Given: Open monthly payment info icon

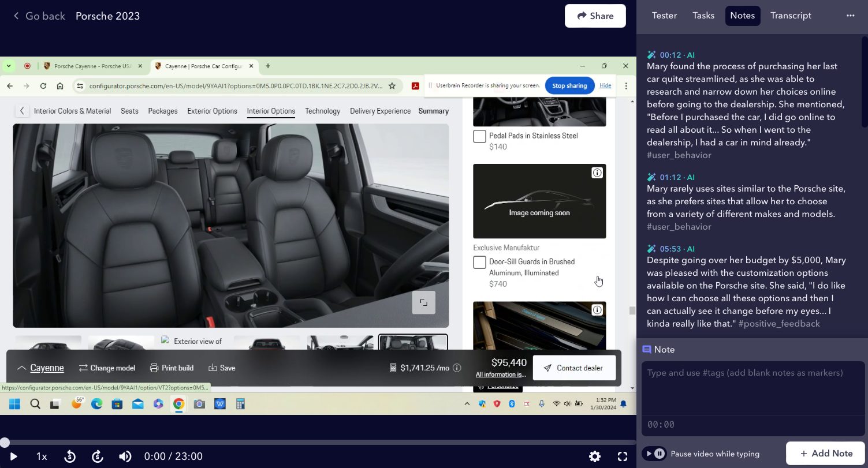Looking at the screenshot, I should coord(457,368).
